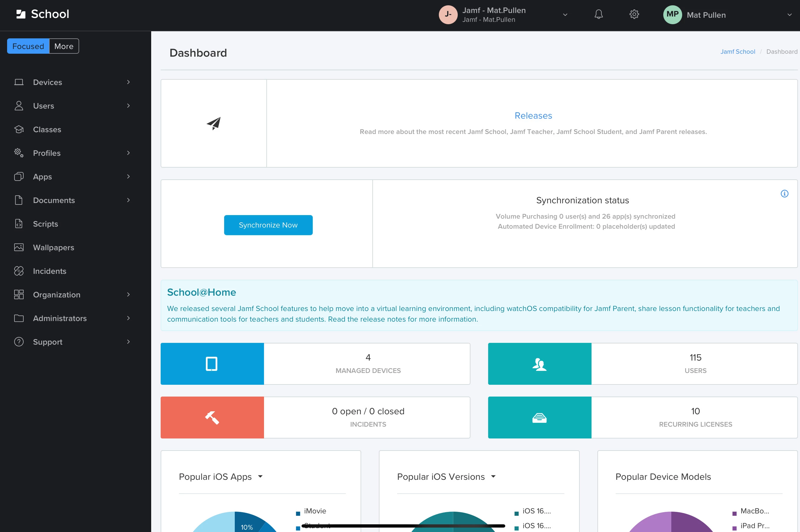The width and height of the screenshot is (800, 532).
Task: Open the Jamf - Mat.Pullen organization dropdown
Action: pyautogui.click(x=565, y=14)
